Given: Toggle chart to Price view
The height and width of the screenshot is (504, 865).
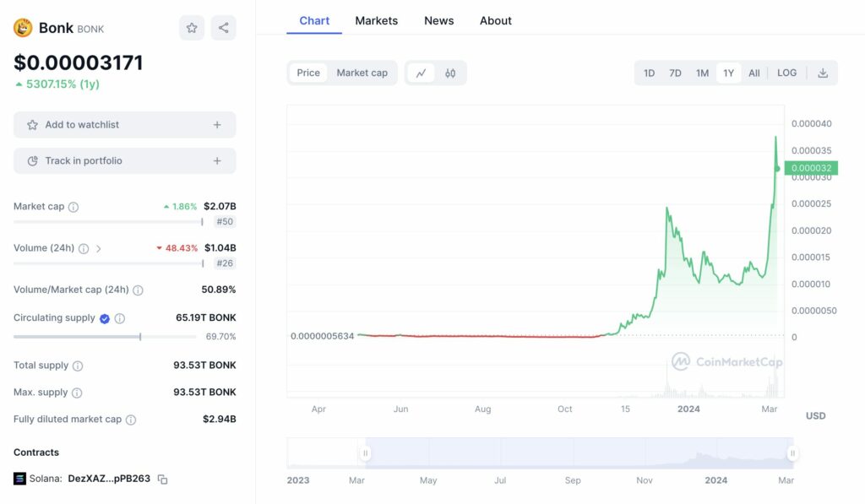Looking at the screenshot, I should 308,73.
